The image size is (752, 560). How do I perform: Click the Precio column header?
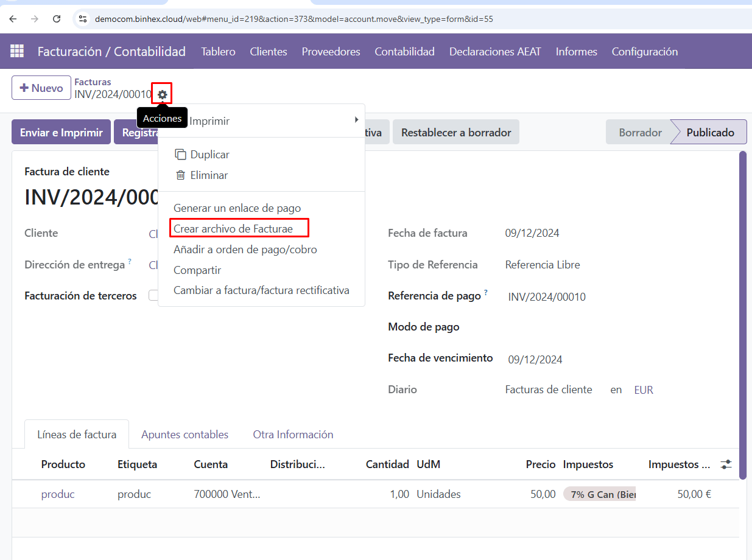pyautogui.click(x=541, y=464)
